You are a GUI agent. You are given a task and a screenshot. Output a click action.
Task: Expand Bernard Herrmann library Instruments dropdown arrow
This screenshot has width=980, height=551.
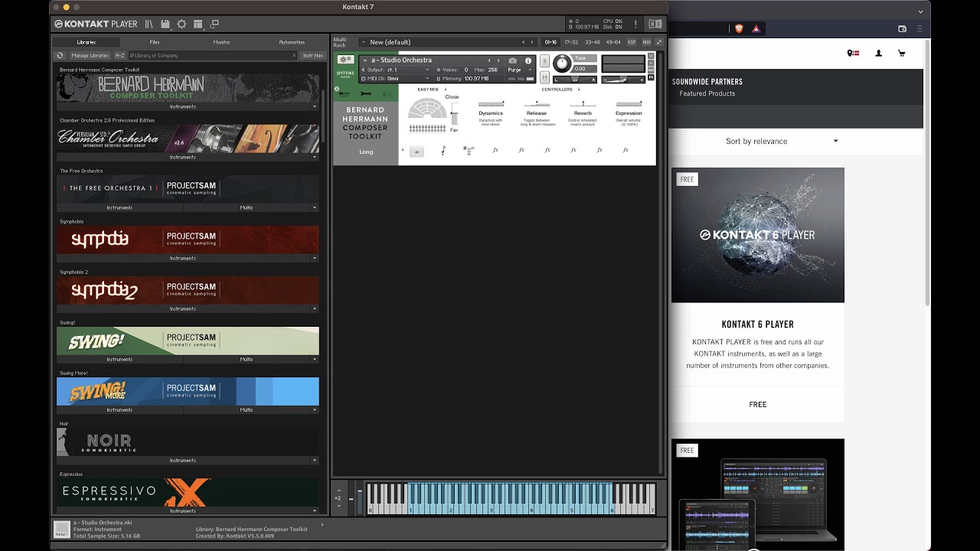click(314, 106)
